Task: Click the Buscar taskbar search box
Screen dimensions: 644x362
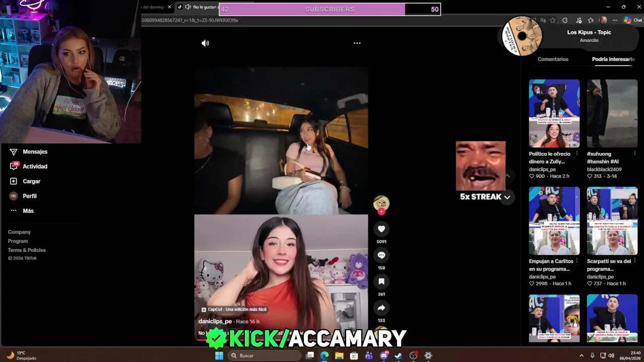Action: (x=264, y=355)
